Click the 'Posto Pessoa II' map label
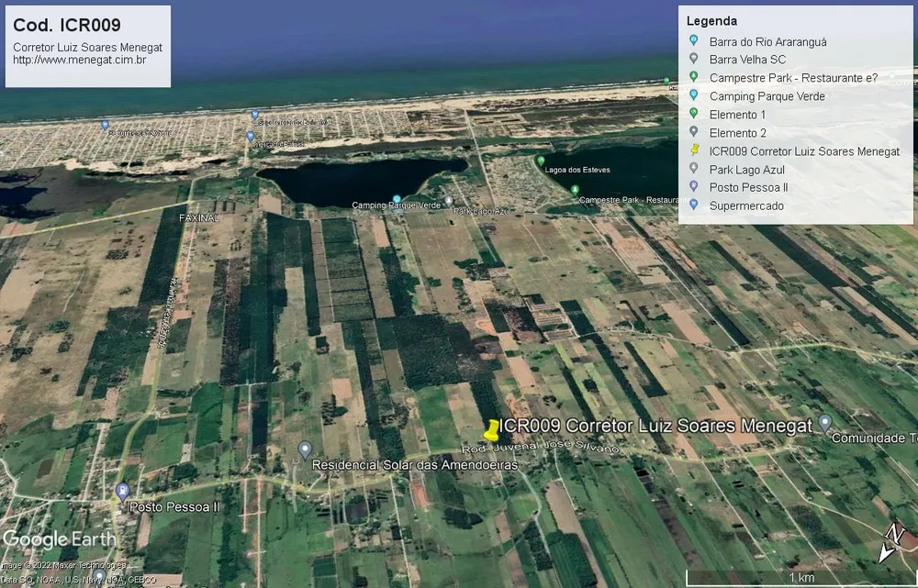This screenshot has height=588, width=918. coord(174,506)
